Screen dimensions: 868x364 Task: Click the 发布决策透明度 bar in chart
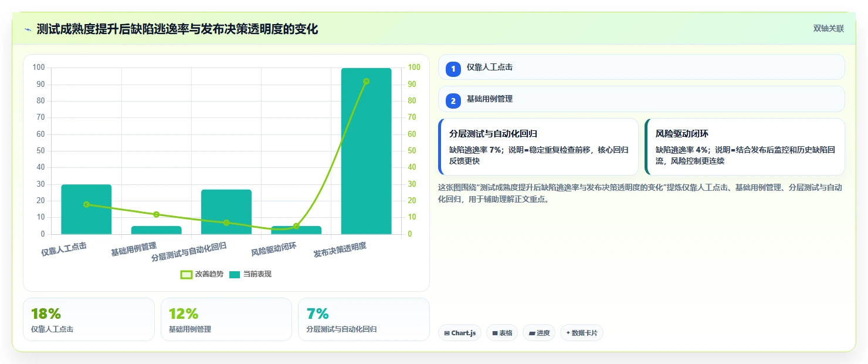366,151
